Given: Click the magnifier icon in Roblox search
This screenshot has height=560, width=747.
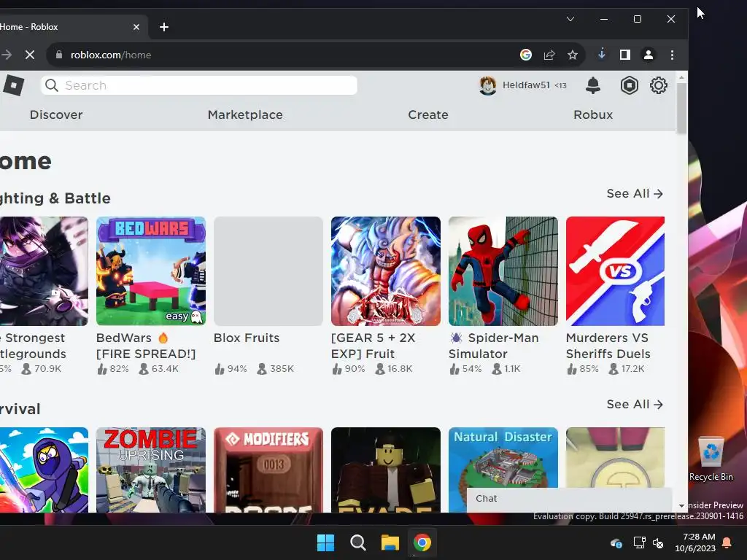Looking at the screenshot, I should pyautogui.click(x=52, y=85).
